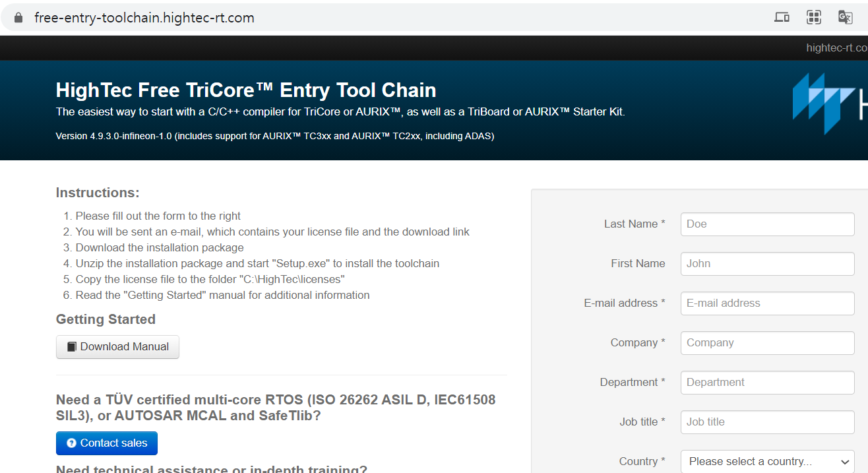
Task: Click the Download Manual button
Action: [x=117, y=347]
